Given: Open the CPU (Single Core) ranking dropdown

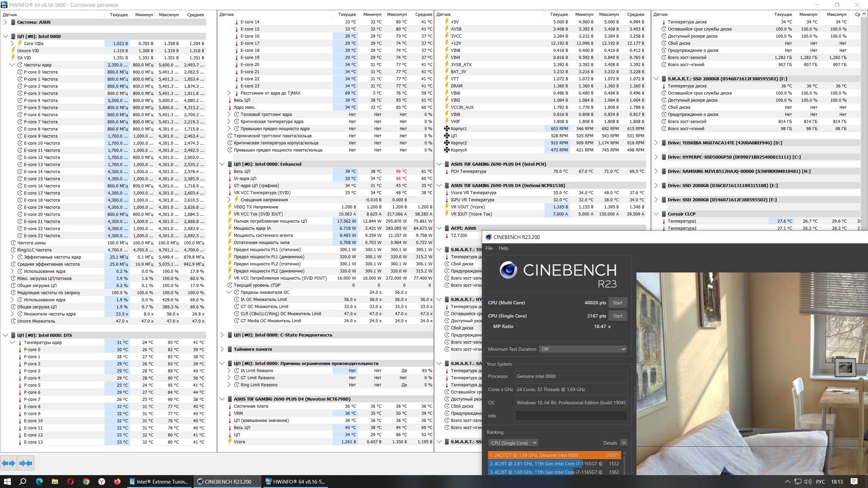Looking at the screenshot, I should tap(513, 443).
